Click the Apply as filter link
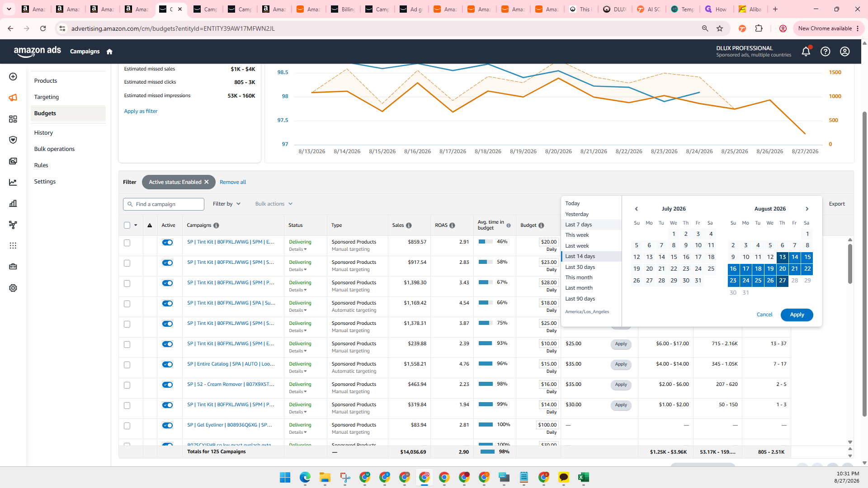This screenshot has height=488, width=868. (x=141, y=111)
